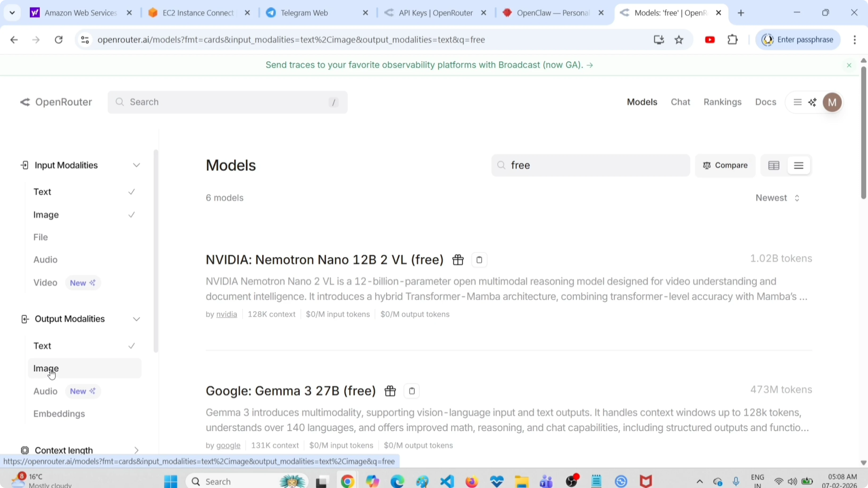Viewport: 868px width, 488px height.
Task: Open the user account avatar menu
Action: pos(832,102)
